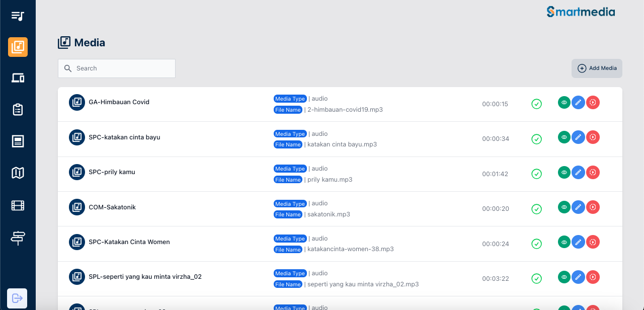Edit SPC-katakan cinta bayu with pencil icon
The width and height of the screenshot is (644, 310).
click(x=579, y=137)
